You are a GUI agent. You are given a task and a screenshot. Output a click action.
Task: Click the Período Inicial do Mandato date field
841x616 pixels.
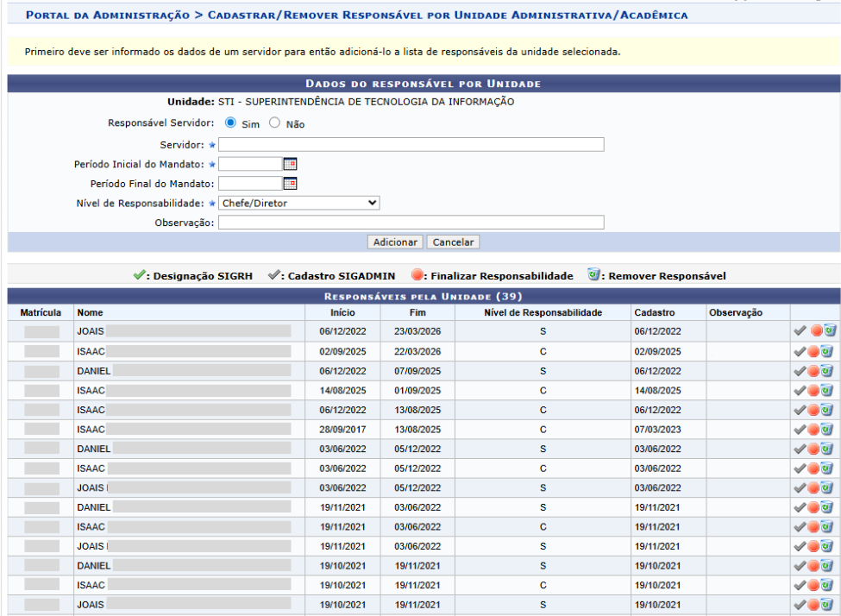pos(250,164)
